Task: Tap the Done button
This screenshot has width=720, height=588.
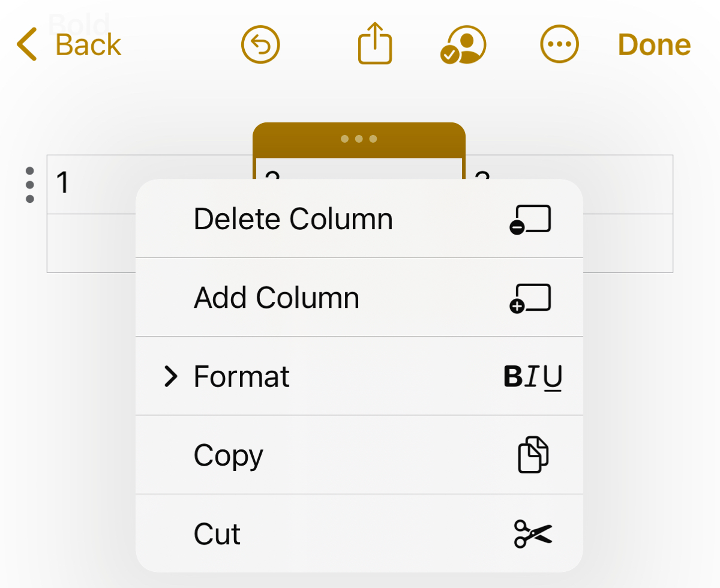Action: click(654, 45)
